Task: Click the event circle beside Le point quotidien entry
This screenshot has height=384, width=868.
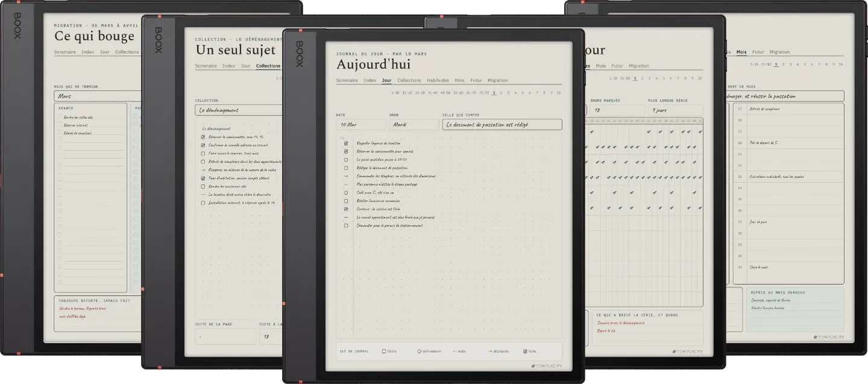Action: coord(346,160)
